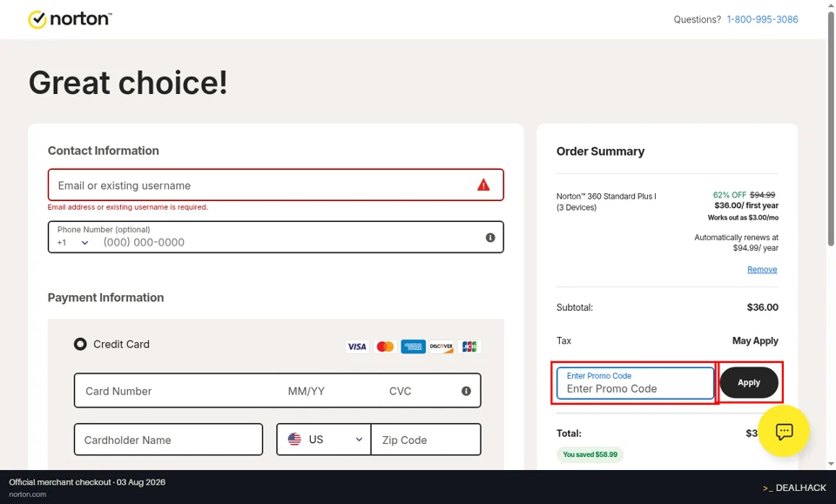836x504 pixels.
Task: Click the Mastercard logo
Action: pyautogui.click(x=385, y=346)
